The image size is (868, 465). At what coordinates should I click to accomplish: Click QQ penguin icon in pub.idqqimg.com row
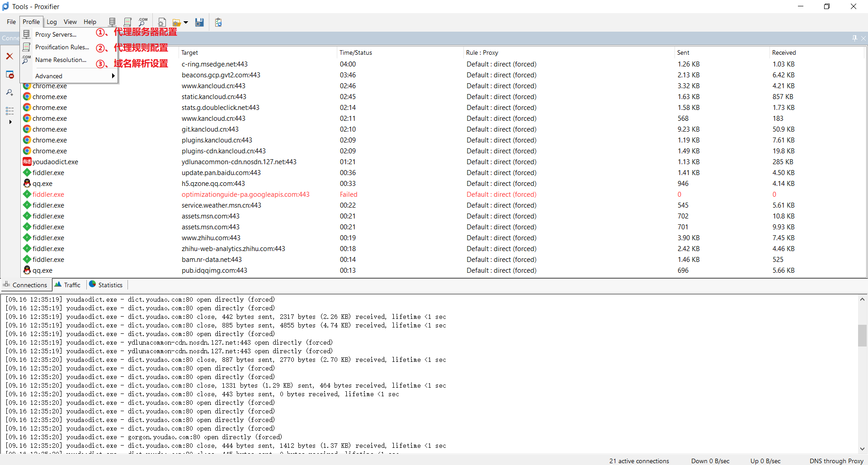coord(27,270)
